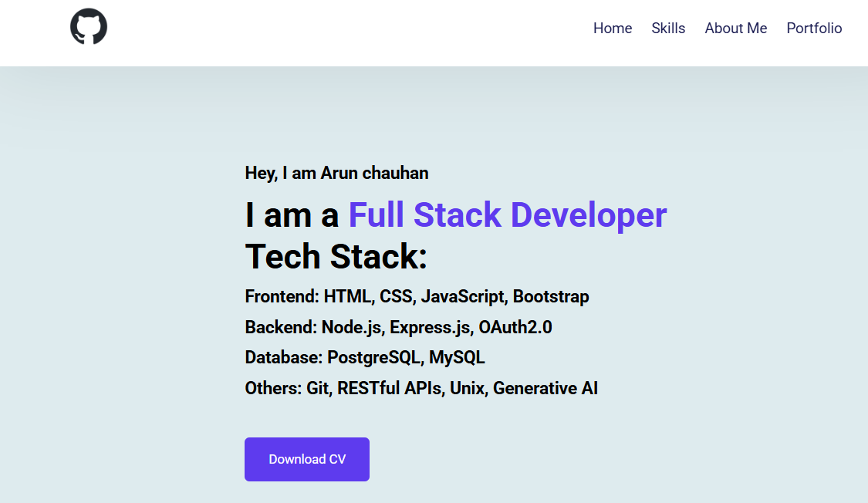Click the Hey, I am Arun chauhan greeting
This screenshot has width=868, height=503.
click(336, 174)
